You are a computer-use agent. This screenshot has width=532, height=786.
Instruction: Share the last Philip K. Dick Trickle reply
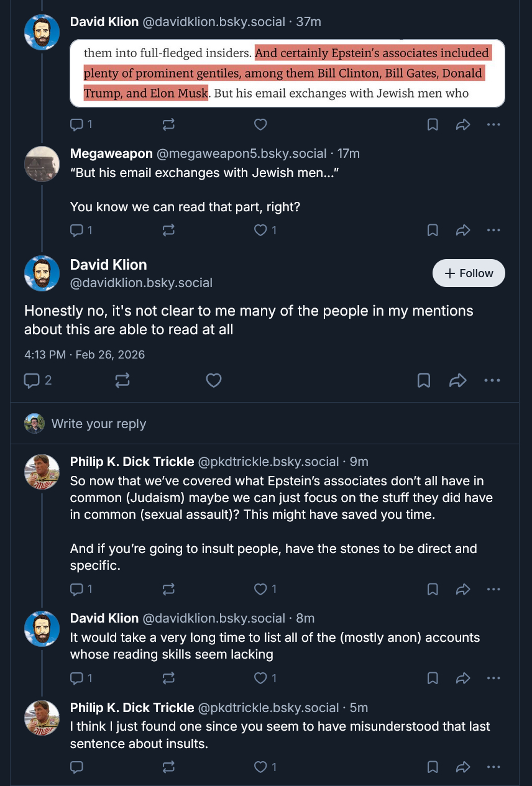pos(463,767)
